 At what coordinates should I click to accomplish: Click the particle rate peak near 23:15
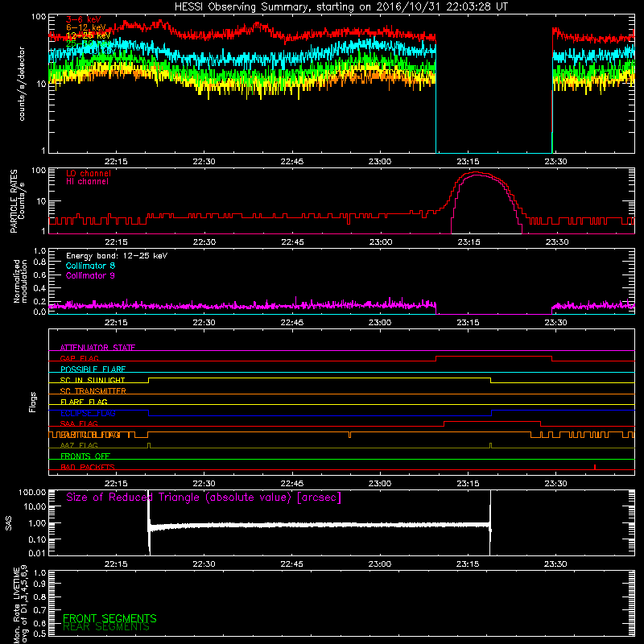pyautogui.click(x=476, y=172)
